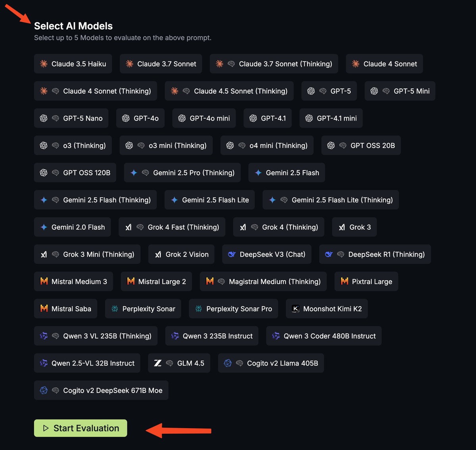476x450 pixels.
Task: Click the Cogito icon on Cogito v2 Llama 405B
Action: tap(228, 363)
